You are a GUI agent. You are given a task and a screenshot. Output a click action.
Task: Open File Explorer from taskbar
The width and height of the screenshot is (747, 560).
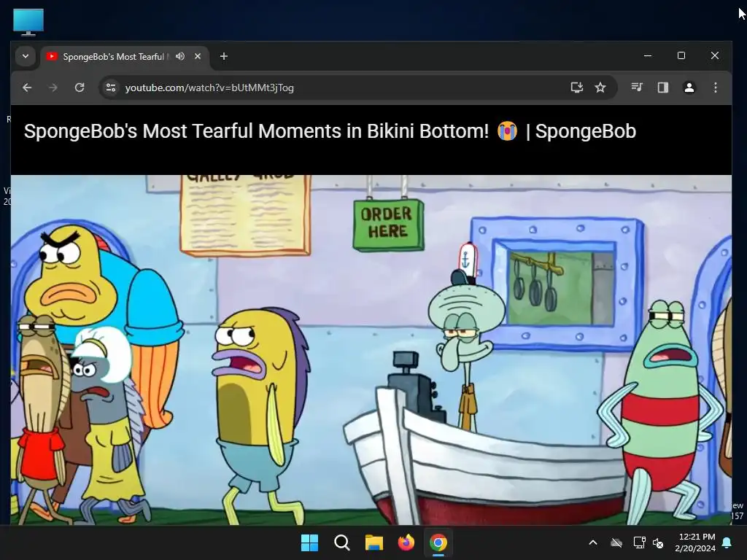pyautogui.click(x=374, y=542)
